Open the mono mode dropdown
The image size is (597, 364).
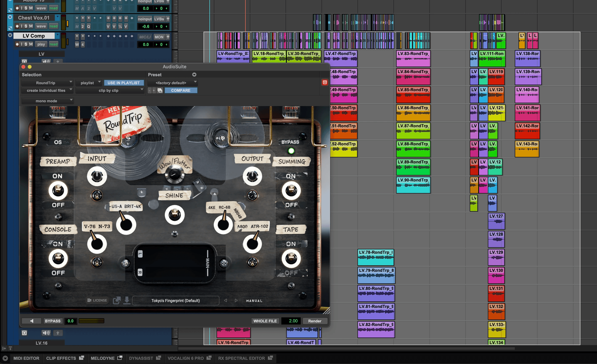pyautogui.click(x=47, y=101)
